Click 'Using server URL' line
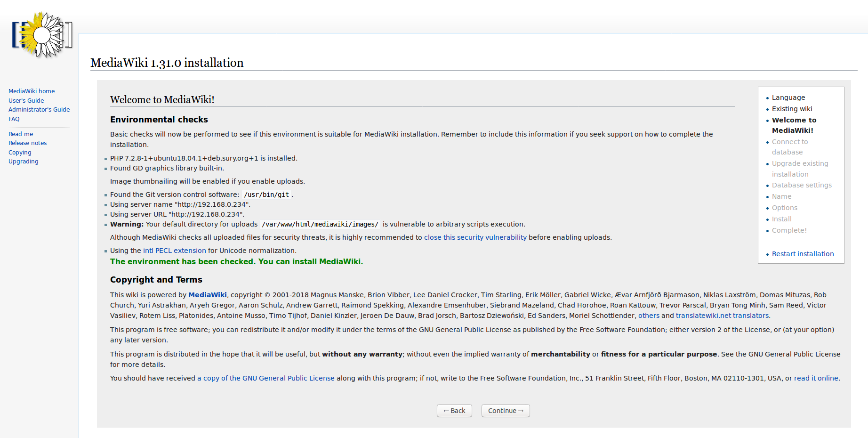The image size is (868, 438). click(177, 214)
